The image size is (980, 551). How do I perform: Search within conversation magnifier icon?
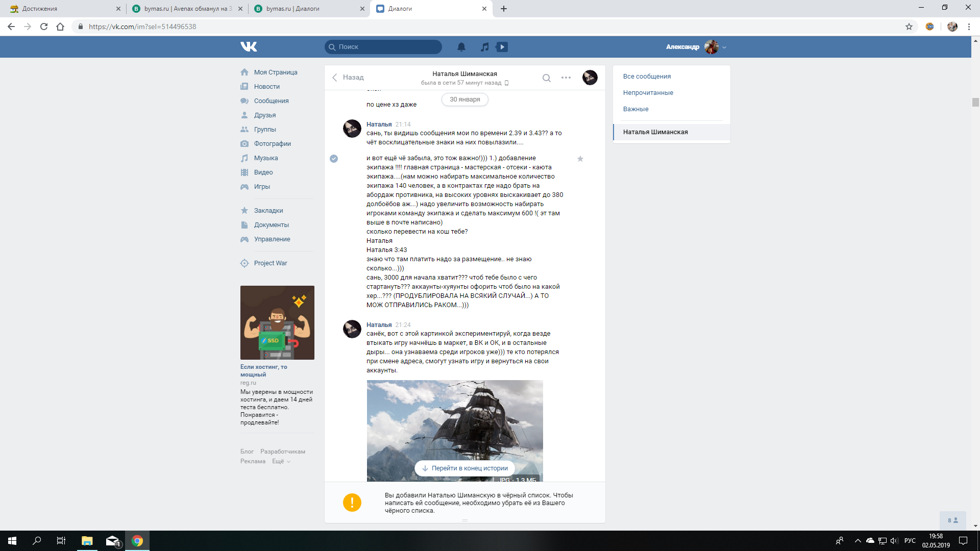[x=546, y=78]
